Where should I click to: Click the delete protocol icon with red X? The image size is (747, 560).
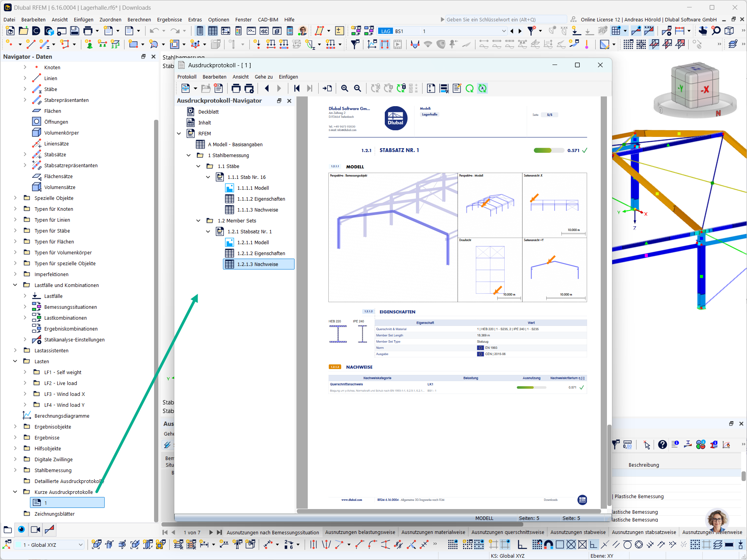(219, 88)
